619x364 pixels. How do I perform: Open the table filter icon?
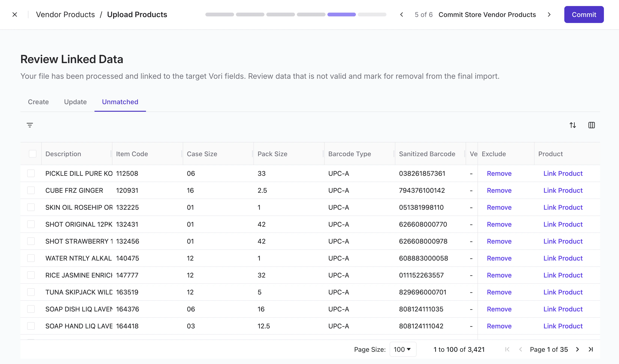(x=30, y=125)
